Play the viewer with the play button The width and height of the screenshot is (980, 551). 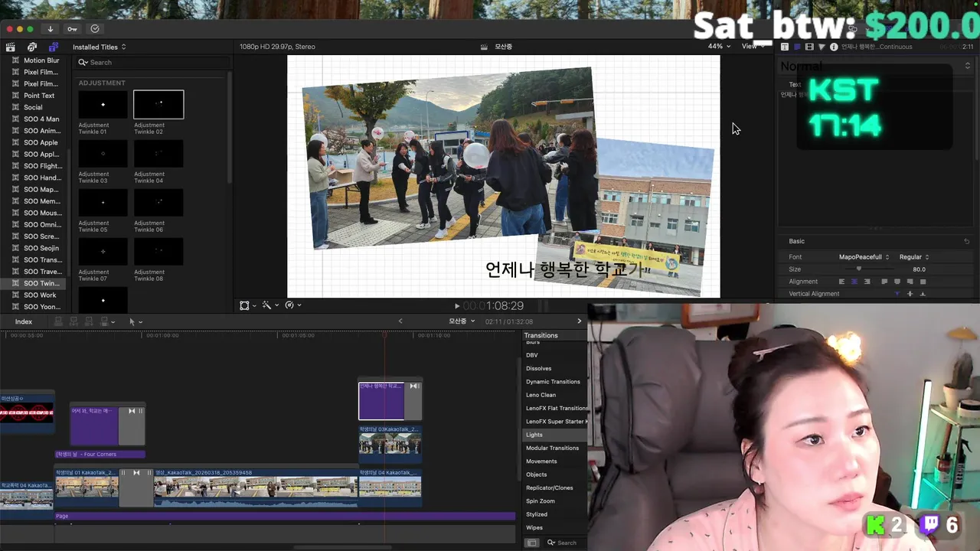point(457,306)
